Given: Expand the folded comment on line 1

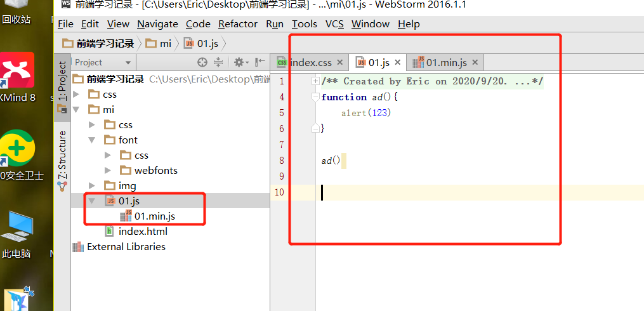Looking at the screenshot, I should [315, 81].
